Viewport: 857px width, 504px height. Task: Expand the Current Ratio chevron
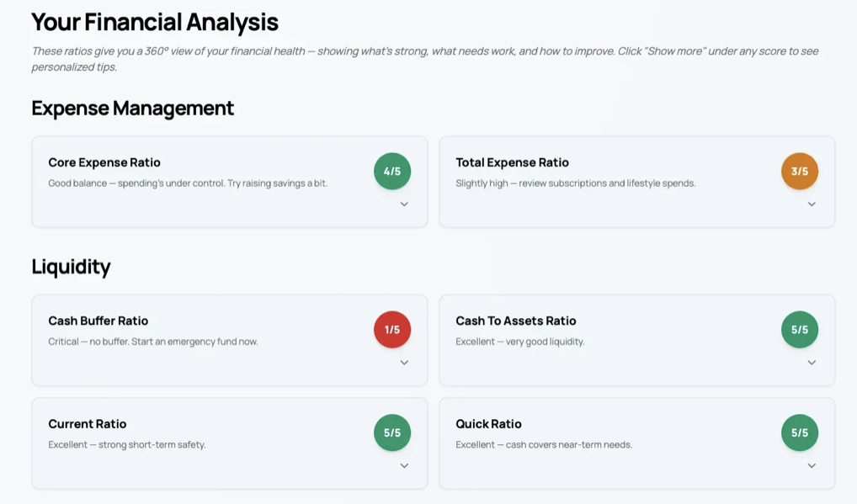(404, 466)
